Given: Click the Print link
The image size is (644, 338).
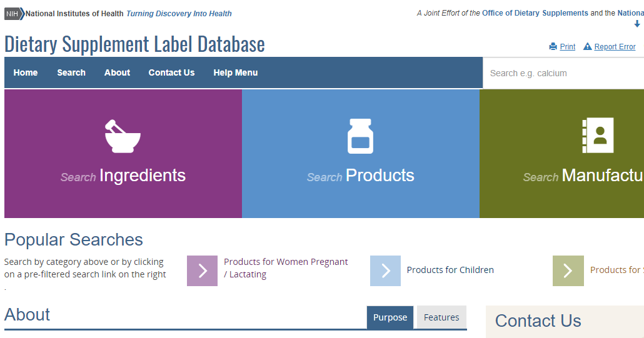Looking at the screenshot, I should pos(568,47).
